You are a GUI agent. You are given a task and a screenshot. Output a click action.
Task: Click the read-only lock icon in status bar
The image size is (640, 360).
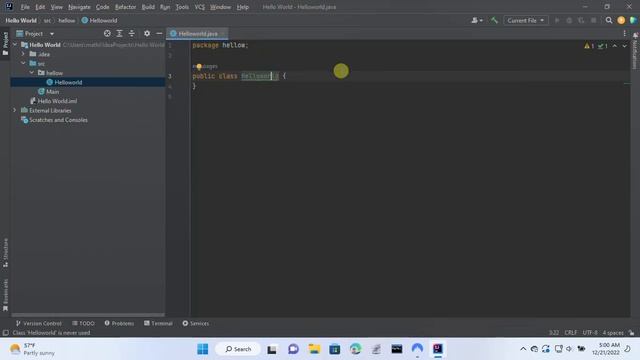631,333
